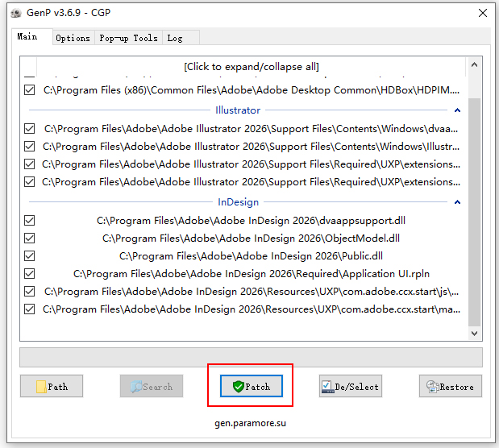Click the greyed-out Search button
The width and height of the screenshot is (499, 448).
click(152, 386)
